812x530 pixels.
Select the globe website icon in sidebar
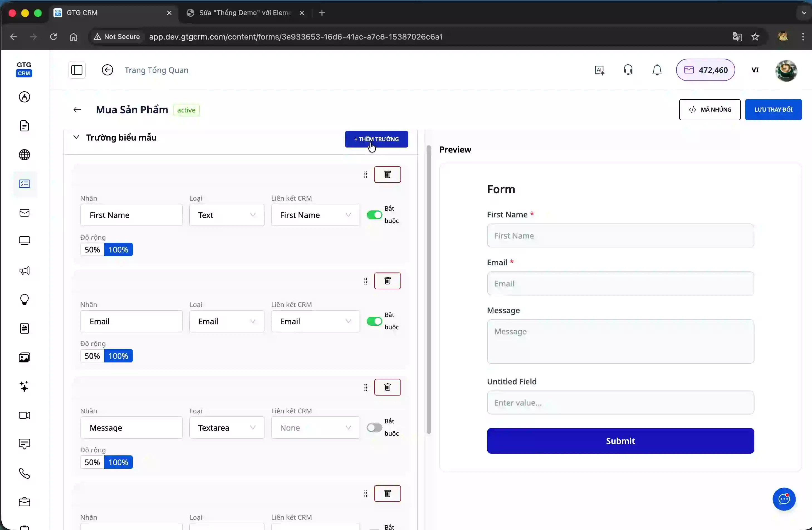coord(24,154)
